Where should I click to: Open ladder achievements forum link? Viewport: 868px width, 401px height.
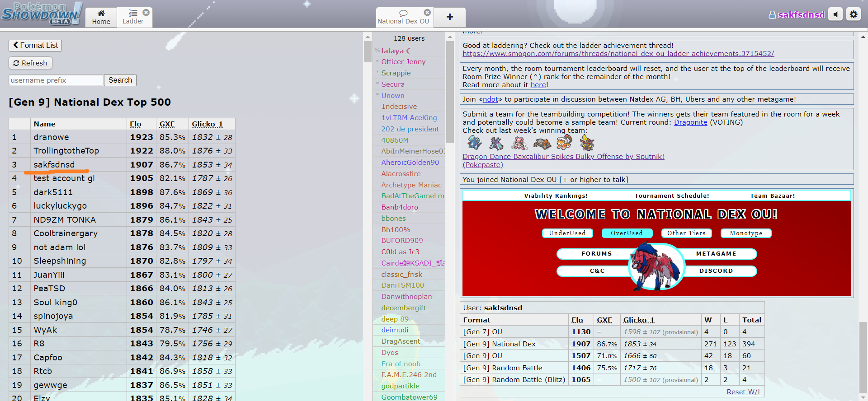coord(618,53)
